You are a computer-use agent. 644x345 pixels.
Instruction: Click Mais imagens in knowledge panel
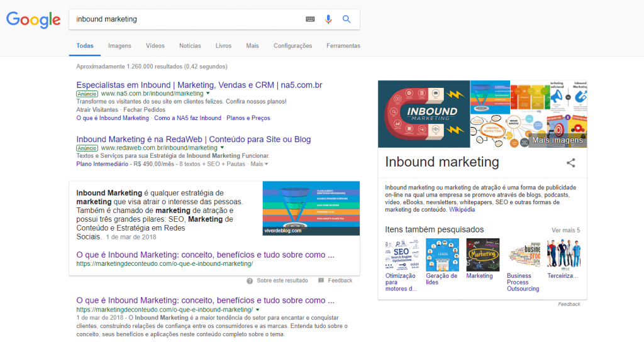(557, 140)
